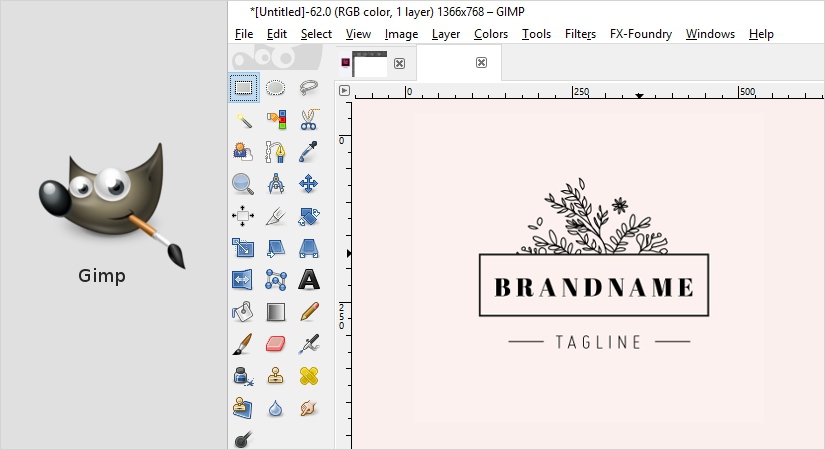Choose the Eraser tool

[276, 343]
